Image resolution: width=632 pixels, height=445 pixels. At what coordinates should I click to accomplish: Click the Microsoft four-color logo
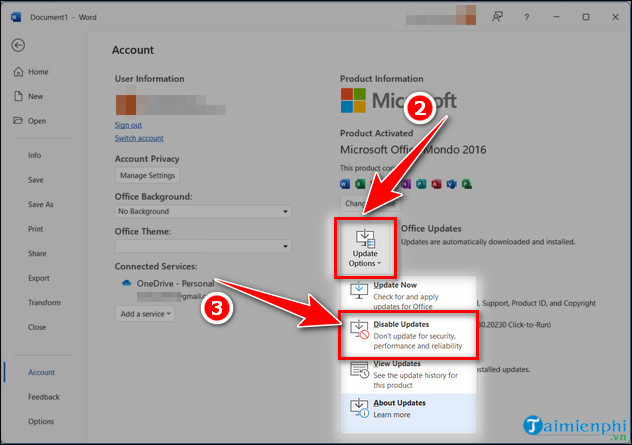click(x=353, y=100)
